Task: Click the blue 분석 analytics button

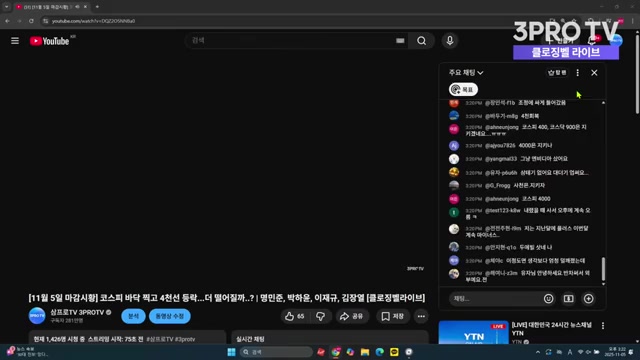Action: (133, 316)
